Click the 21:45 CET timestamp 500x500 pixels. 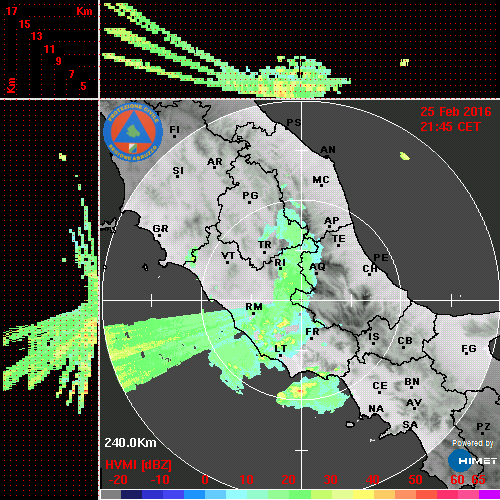450,127
